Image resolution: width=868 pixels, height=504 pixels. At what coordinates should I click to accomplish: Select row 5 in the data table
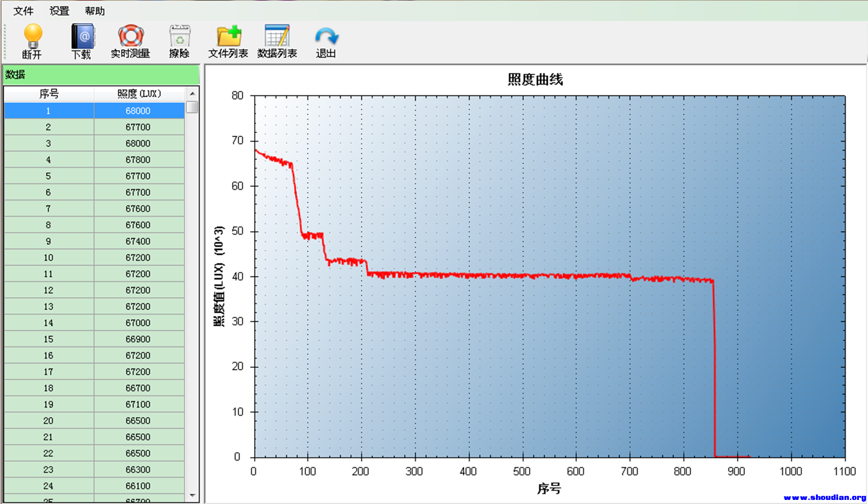(94, 176)
